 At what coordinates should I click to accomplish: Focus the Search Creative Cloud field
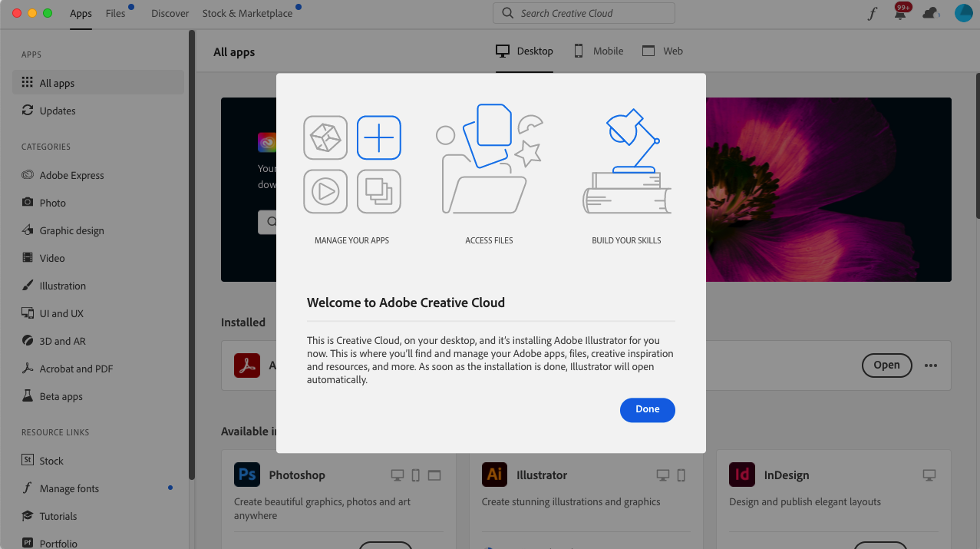point(584,13)
